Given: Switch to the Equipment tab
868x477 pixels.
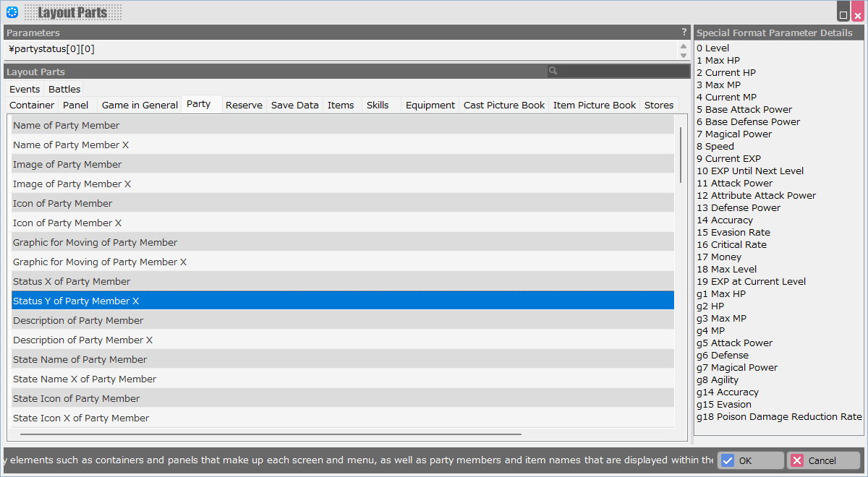Looking at the screenshot, I should click(430, 105).
